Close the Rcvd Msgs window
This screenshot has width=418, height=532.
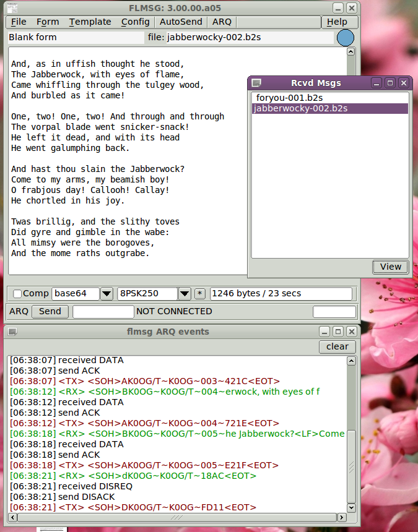coord(404,83)
